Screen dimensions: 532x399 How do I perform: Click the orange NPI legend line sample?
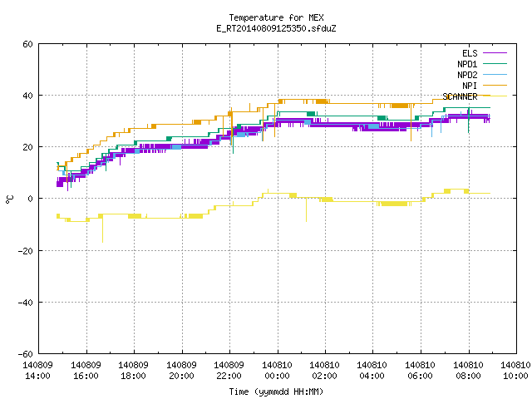click(x=495, y=85)
